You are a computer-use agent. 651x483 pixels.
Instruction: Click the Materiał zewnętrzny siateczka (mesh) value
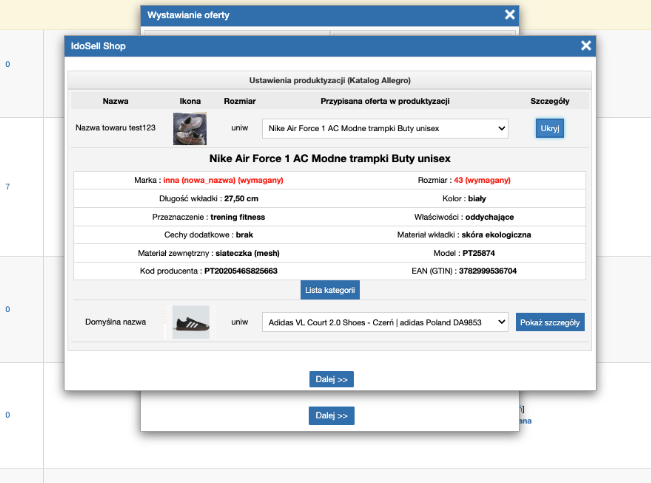click(x=247, y=253)
